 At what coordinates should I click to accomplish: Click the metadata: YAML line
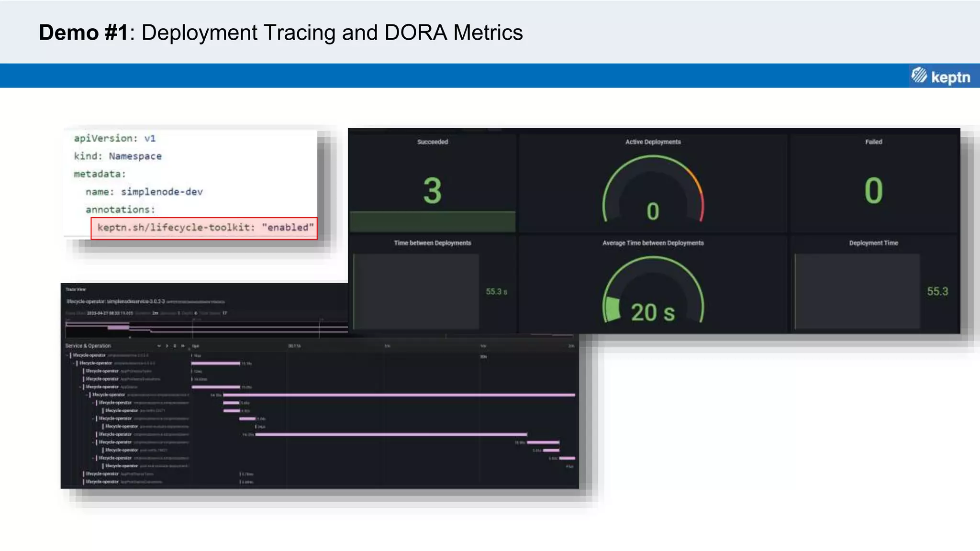(100, 174)
